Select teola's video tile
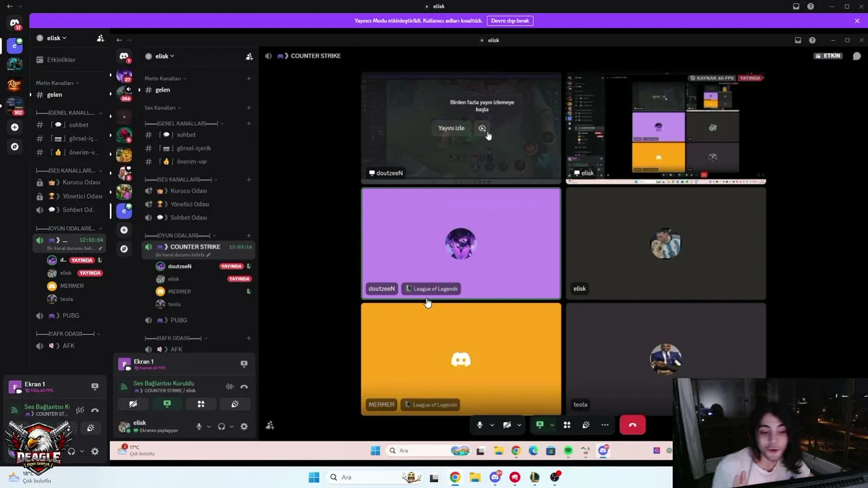This screenshot has width=868, height=488. pos(666,359)
